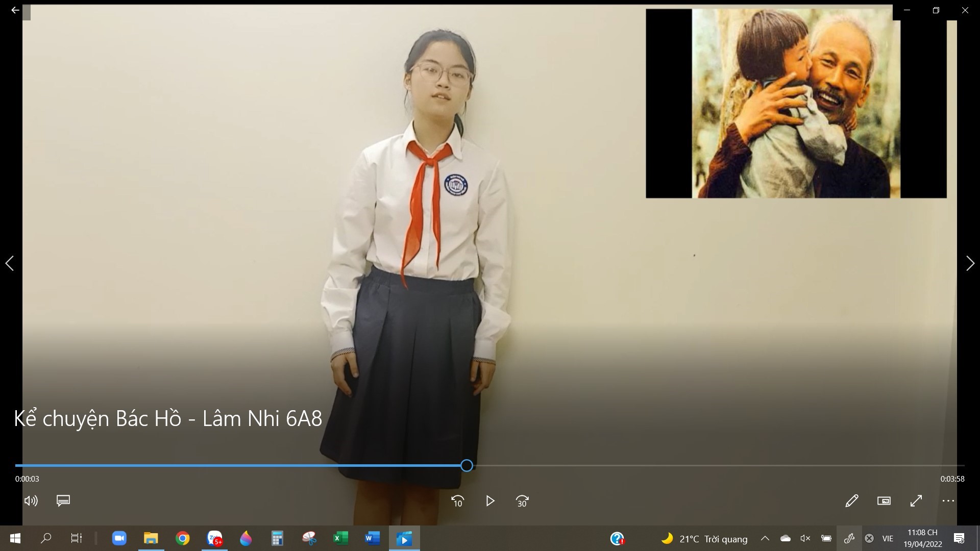Open the weather widget showing 21°C
The image size is (980, 551).
click(704, 539)
